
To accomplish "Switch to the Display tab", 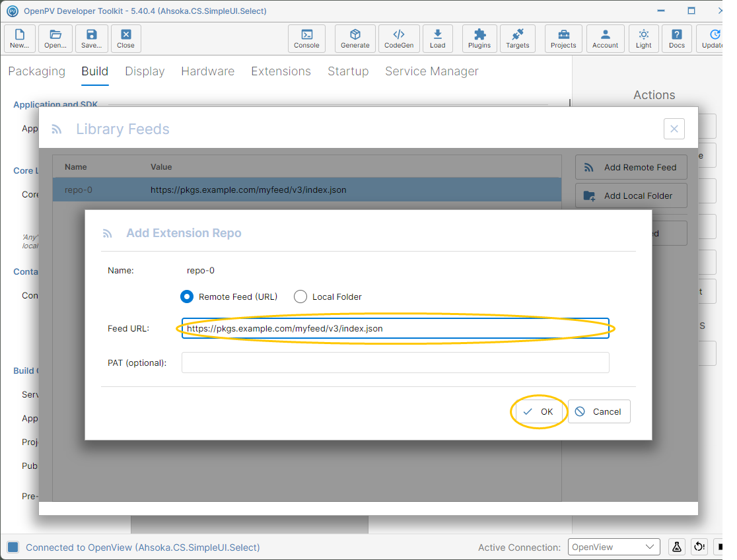I will pyautogui.click(x=145, y=71).
